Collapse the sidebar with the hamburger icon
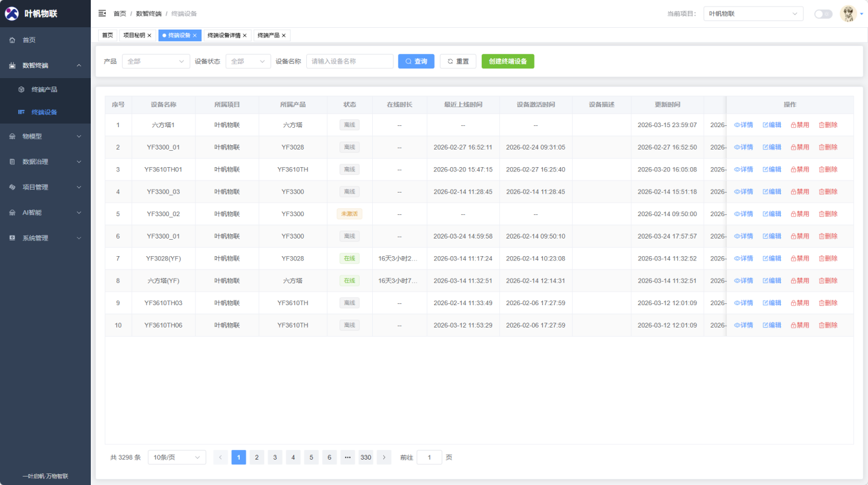The image size is (868, 485). coord(102,13)
